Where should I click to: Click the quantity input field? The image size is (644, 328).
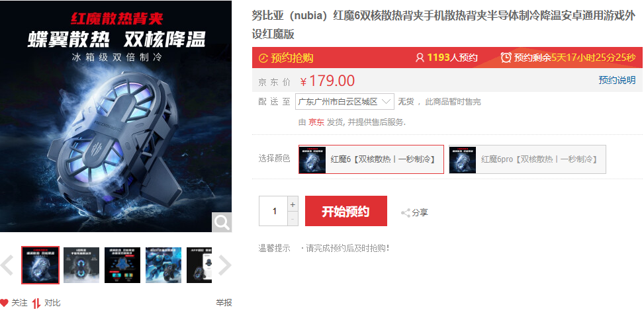pos(273,211)
